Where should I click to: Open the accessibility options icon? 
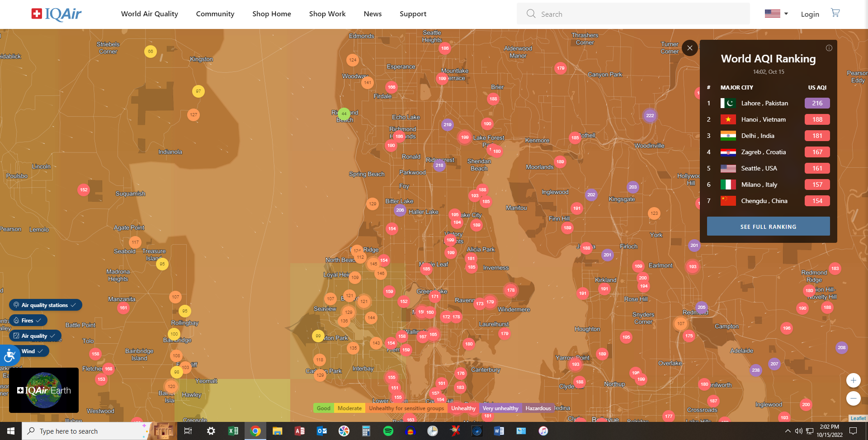click(x=9, y=356)
